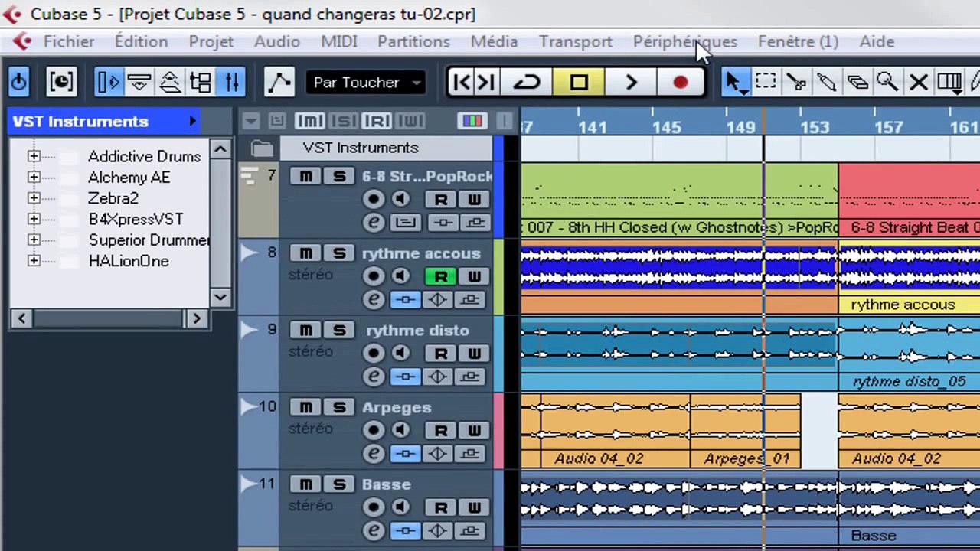Disable Read automation on rythme accous track
Viewport: 980px width, 551px height.
[x=441, y=276]
